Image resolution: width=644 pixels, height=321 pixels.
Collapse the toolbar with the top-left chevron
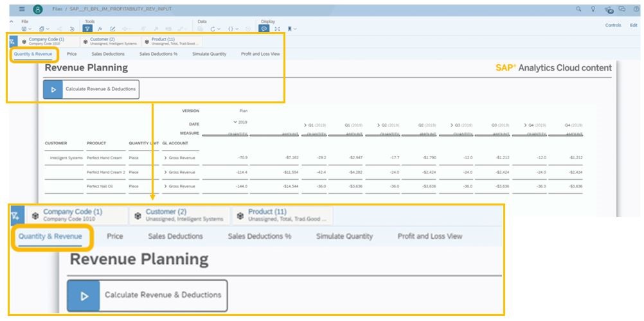(12, 21)
